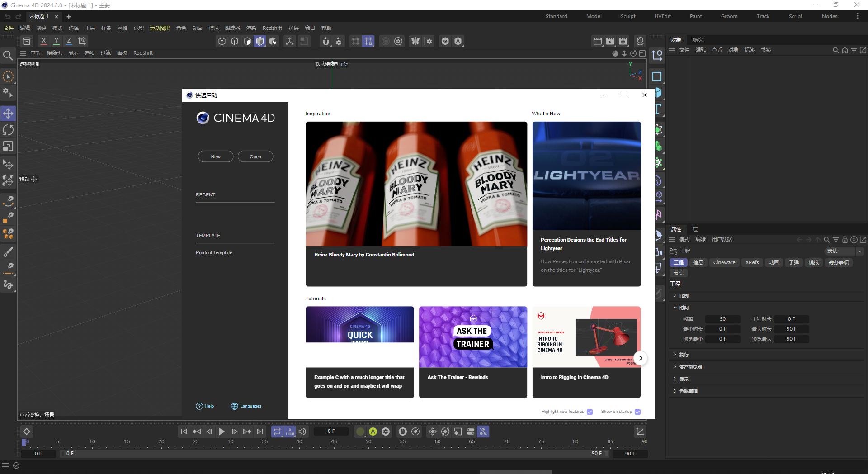Screen dimensions: 868x474
Task: Click the timeline playhead at frame 0
Action: click(x=24, y=442)
